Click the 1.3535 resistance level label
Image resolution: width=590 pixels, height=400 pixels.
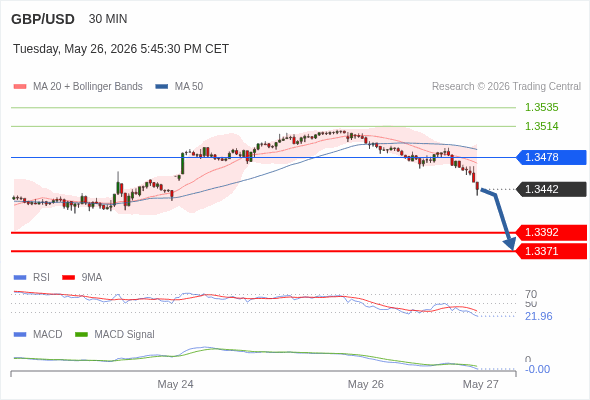coord(541,107)
